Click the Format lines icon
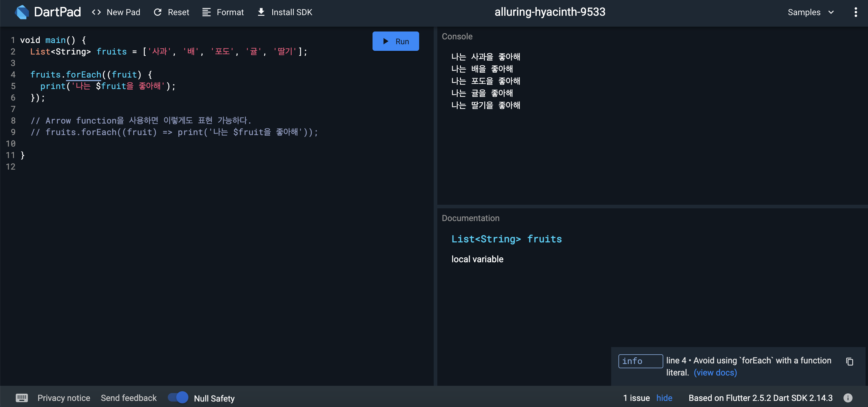868x407 pixels. click(206, 12)
